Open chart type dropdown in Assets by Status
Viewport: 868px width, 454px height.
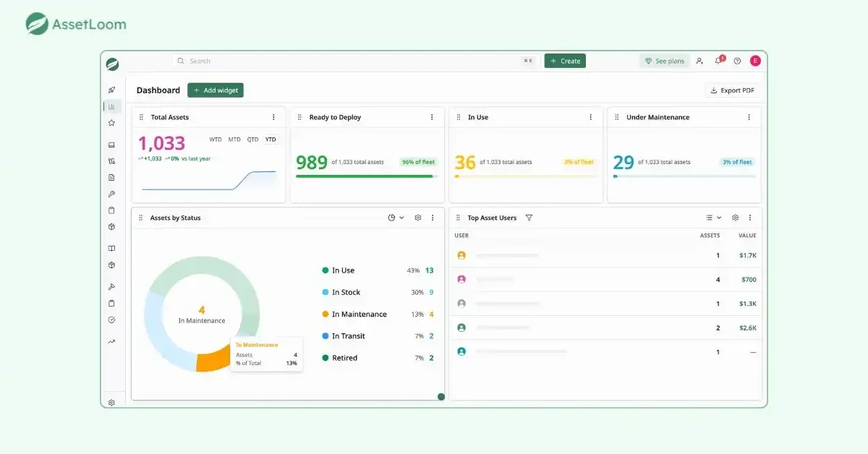396,218
